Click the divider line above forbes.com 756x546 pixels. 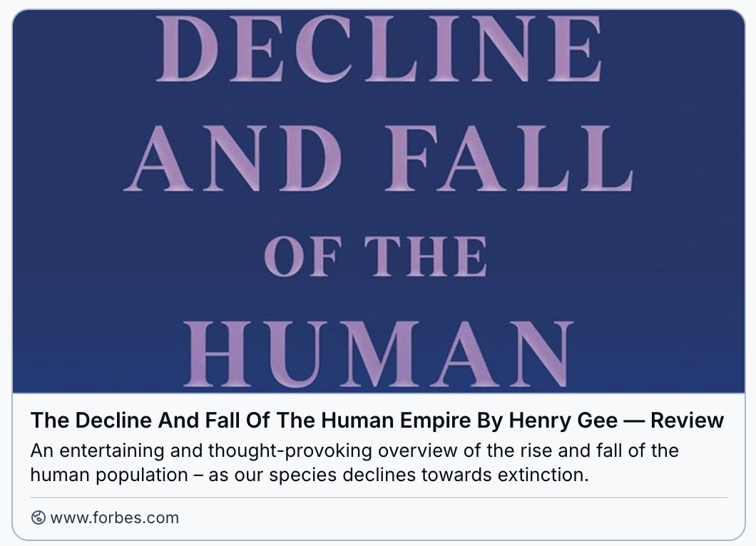[379, 498]
